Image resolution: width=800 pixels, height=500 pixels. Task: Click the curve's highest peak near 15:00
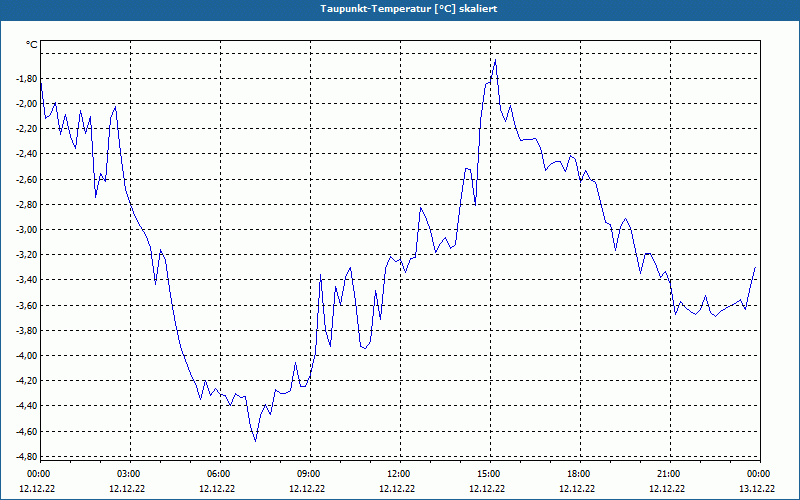tap(495, 60)
